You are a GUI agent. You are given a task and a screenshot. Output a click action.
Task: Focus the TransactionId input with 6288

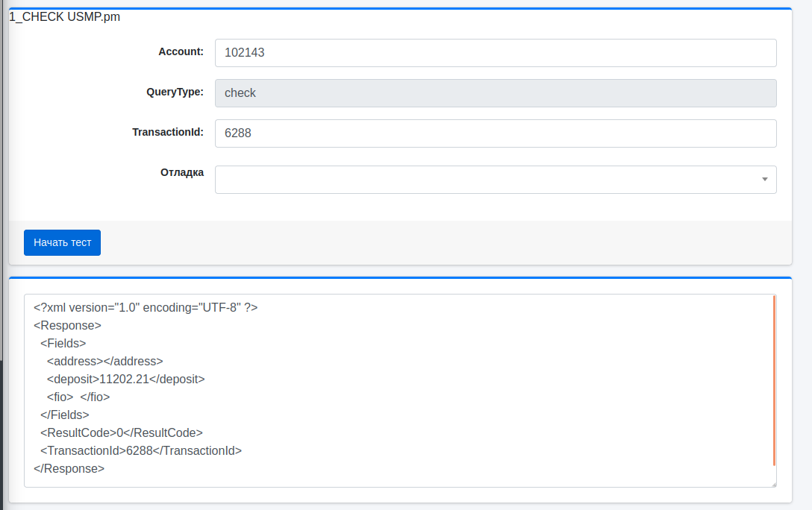tap(495, 133)
